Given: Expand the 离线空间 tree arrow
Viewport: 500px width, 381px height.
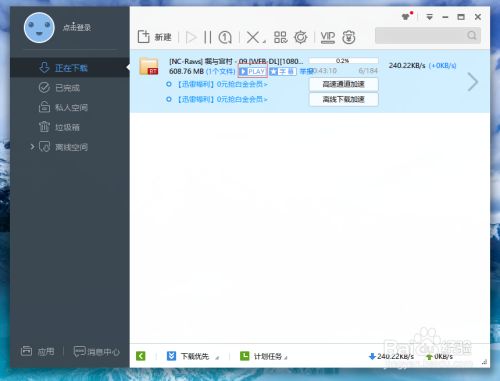Looking at the screenshot, I should 32,147.
